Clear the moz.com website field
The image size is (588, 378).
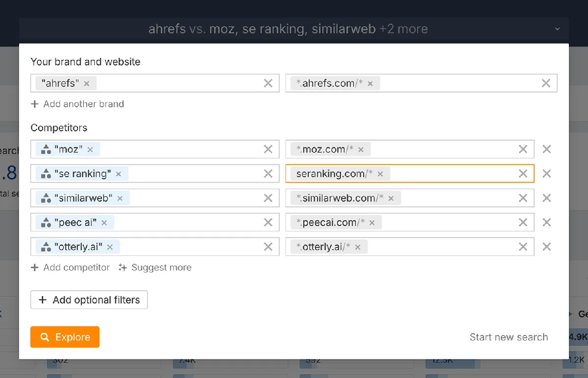pyautogui.click(x=523, y=149)
